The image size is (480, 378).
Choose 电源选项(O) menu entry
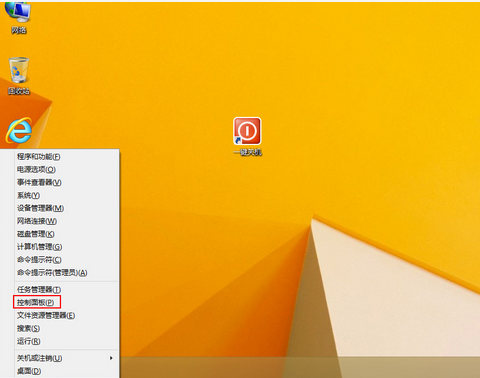[x=66, y=170]
